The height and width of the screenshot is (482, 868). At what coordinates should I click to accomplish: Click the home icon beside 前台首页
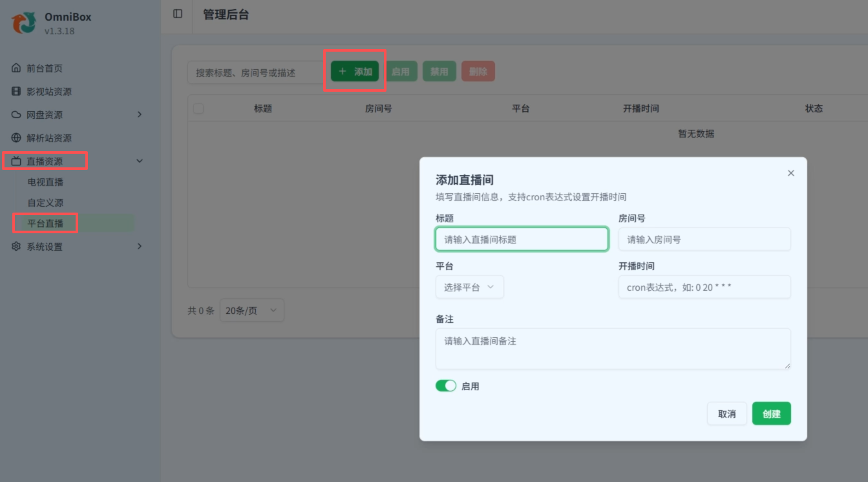tap(16, 68)
